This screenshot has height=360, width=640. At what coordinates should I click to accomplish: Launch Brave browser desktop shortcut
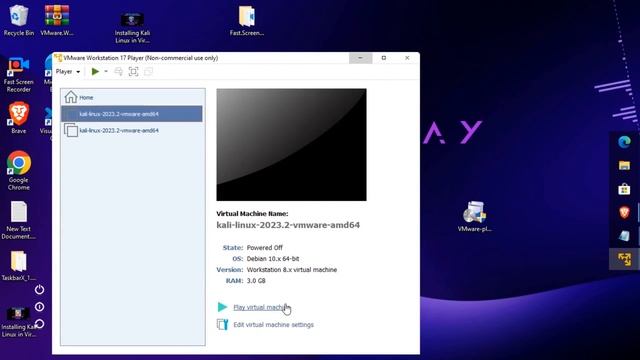(18, 118)
